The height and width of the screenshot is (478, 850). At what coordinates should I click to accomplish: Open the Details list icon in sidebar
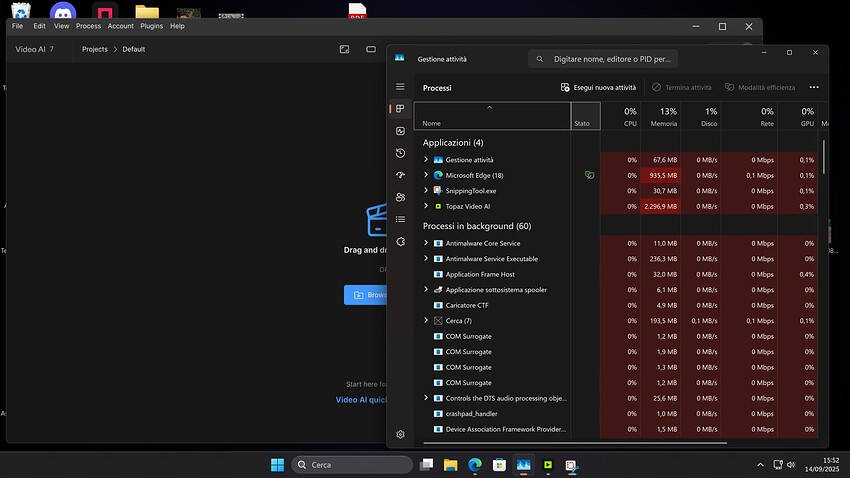(x=400, y=219)
